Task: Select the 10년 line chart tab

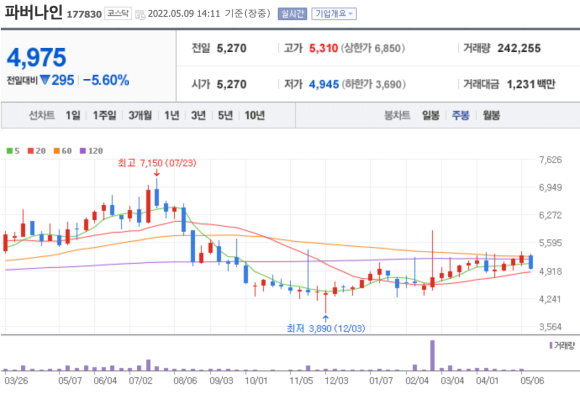Action: click(x=254, y=115)
